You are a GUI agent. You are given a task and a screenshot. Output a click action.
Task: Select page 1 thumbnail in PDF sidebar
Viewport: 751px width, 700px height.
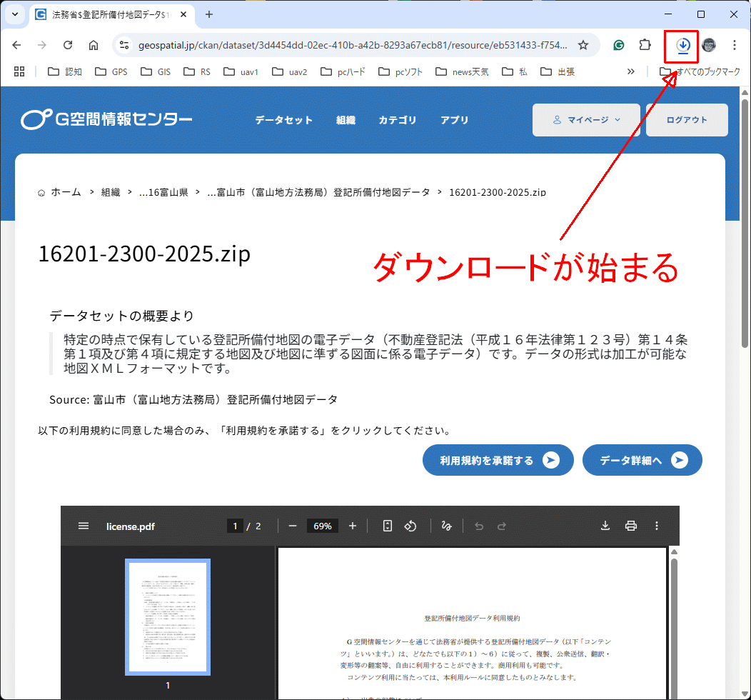(x=168, y=616)
